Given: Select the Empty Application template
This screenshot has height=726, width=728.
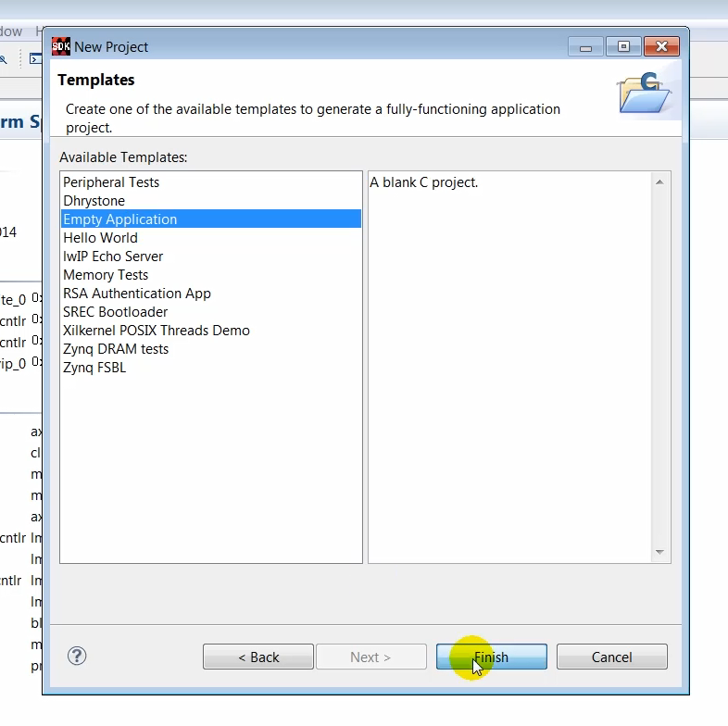Looking at the screenshot, I should click(x=119, y=219).
